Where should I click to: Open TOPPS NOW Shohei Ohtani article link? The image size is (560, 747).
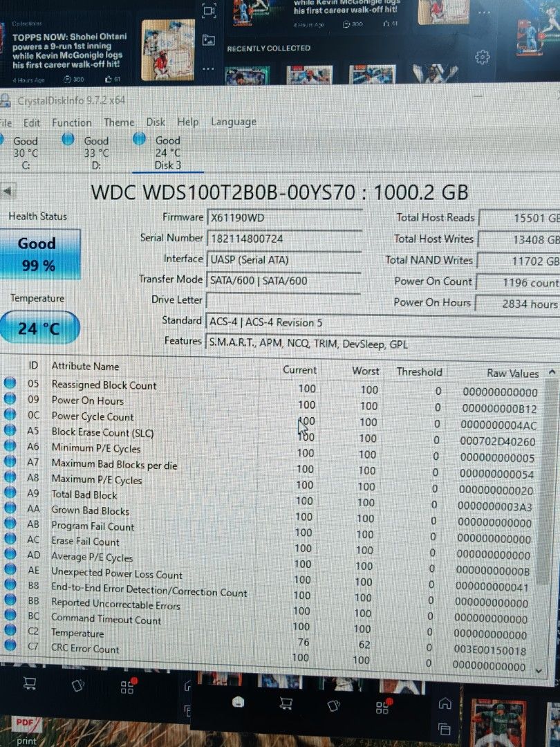coord(70,50)
